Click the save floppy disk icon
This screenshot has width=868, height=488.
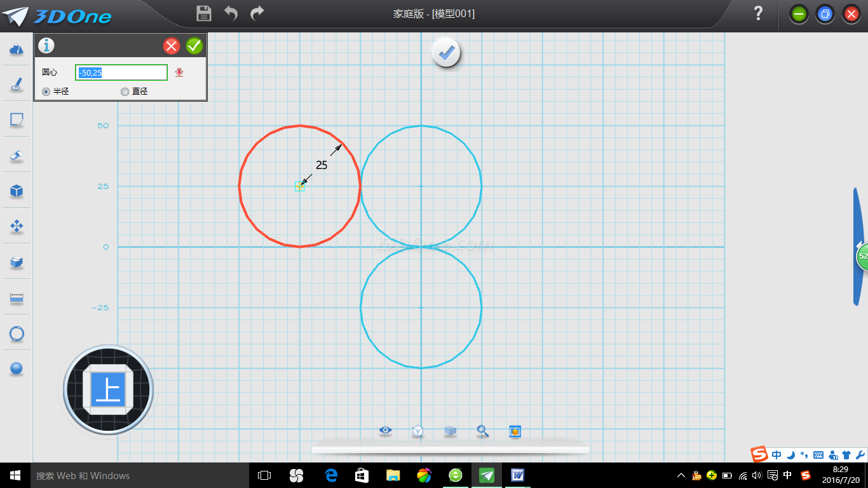tap(204, 13)
